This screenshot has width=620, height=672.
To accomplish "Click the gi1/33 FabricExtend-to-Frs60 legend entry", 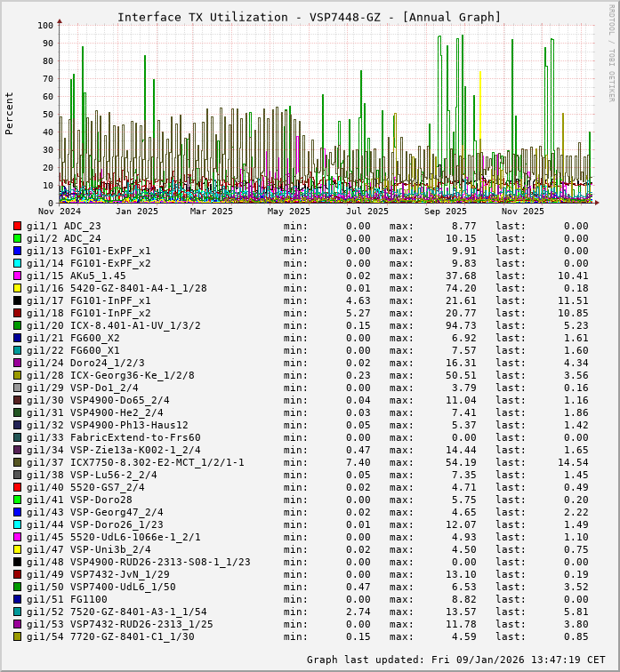I will pyautogui.click(x=114, y=437).
